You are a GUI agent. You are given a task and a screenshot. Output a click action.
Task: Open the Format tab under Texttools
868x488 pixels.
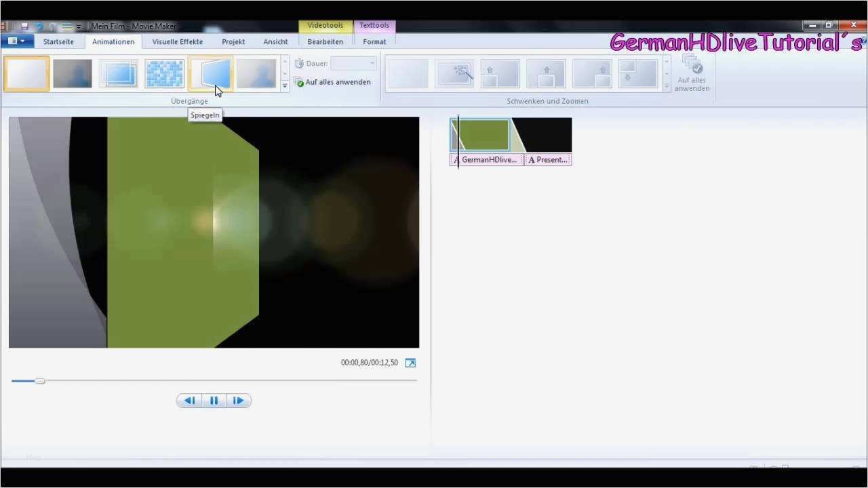(x=374, y=41)
